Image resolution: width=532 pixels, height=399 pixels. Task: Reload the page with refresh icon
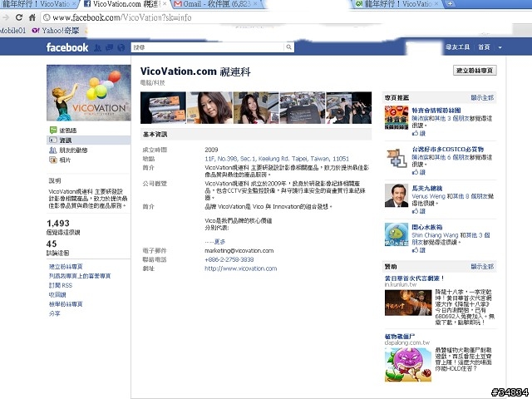(x=19, y=17)
